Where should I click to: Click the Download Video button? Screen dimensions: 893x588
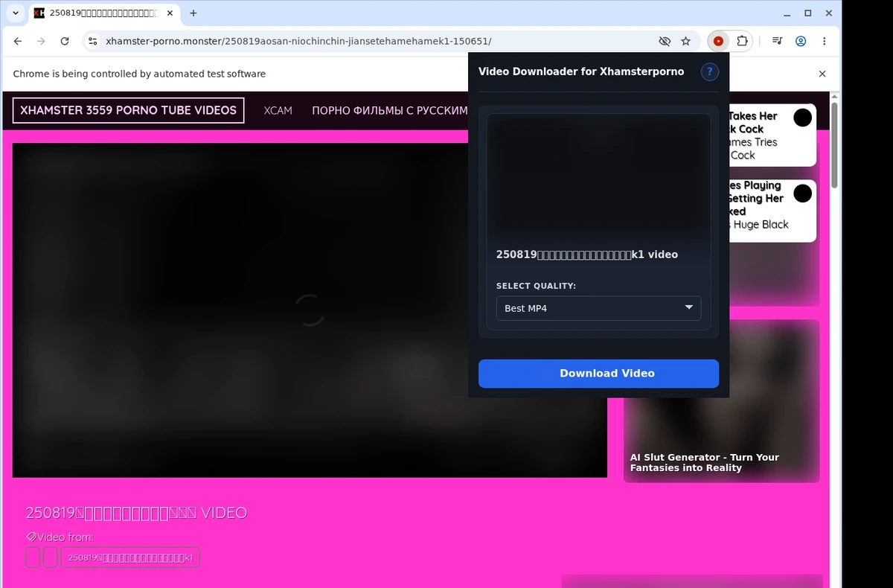tap(598, 374)
